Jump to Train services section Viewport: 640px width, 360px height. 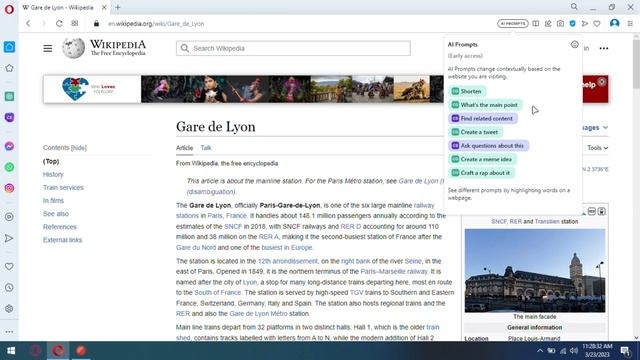tap(63, 187)
